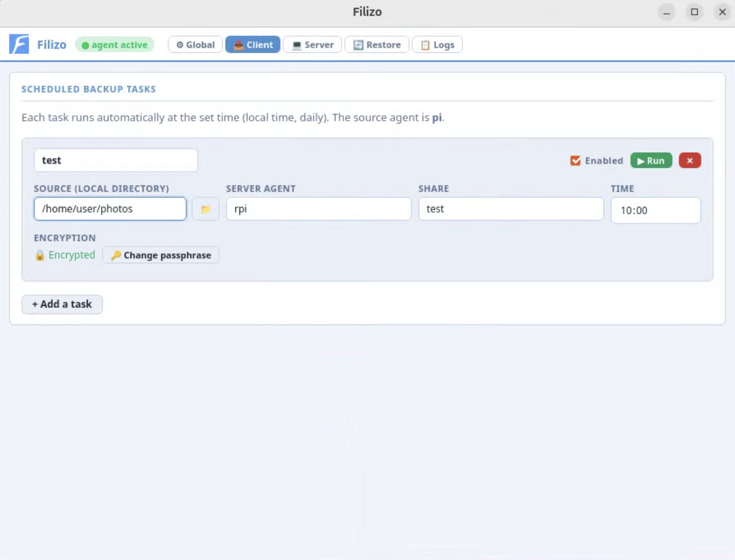The height and width of the screenshot is (560, 735).
Task: Open the Global tab
Action: pos(195,45)
